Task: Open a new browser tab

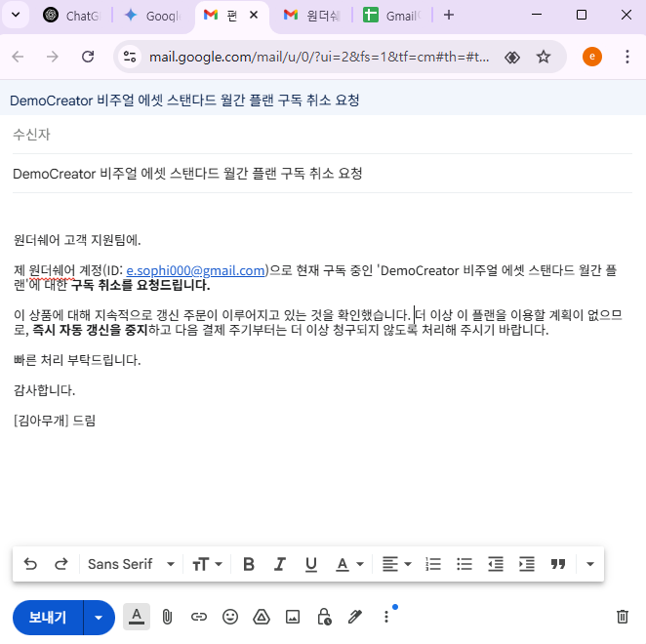Action: click(449, 16)
